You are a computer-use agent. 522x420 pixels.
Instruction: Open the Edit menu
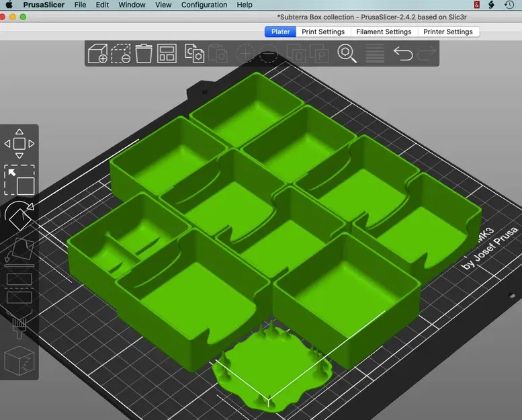point(102,5)
